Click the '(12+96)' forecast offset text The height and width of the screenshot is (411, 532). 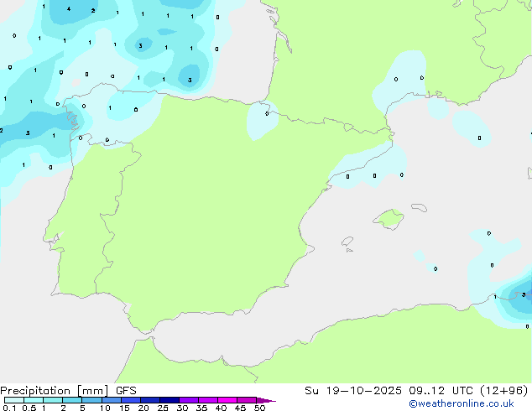click(504, 391)
